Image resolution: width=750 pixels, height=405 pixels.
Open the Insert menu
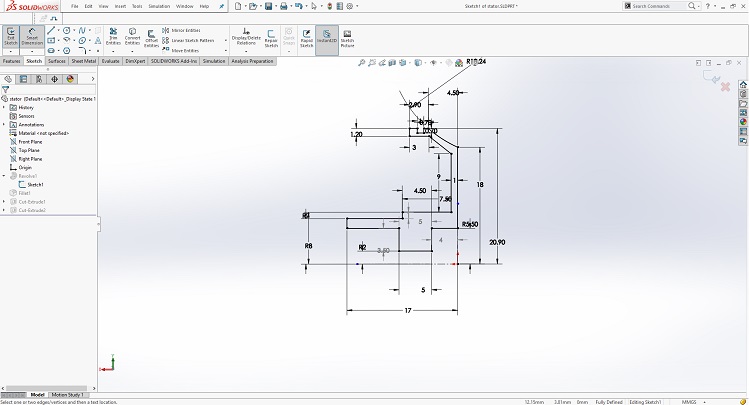[x=120, y=6]
